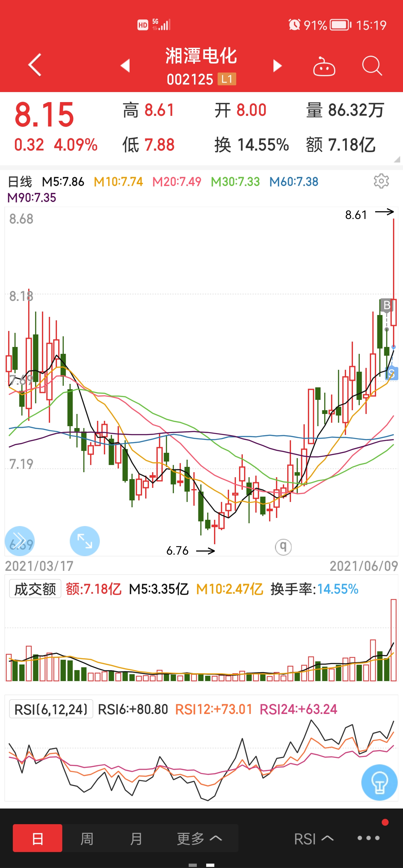The image size is (403, 868).
Task: Tap the RSI12:+73.01 value
Action: click(214, 709)
